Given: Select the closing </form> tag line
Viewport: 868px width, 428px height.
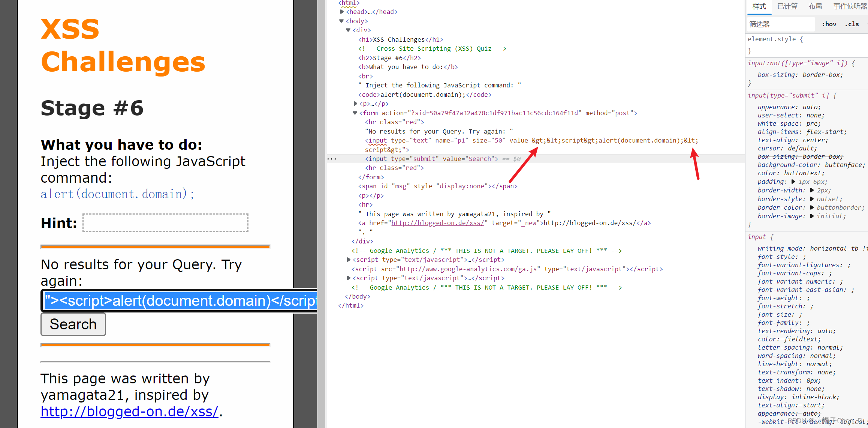Looking at the screenshot, I should (371, 177).
